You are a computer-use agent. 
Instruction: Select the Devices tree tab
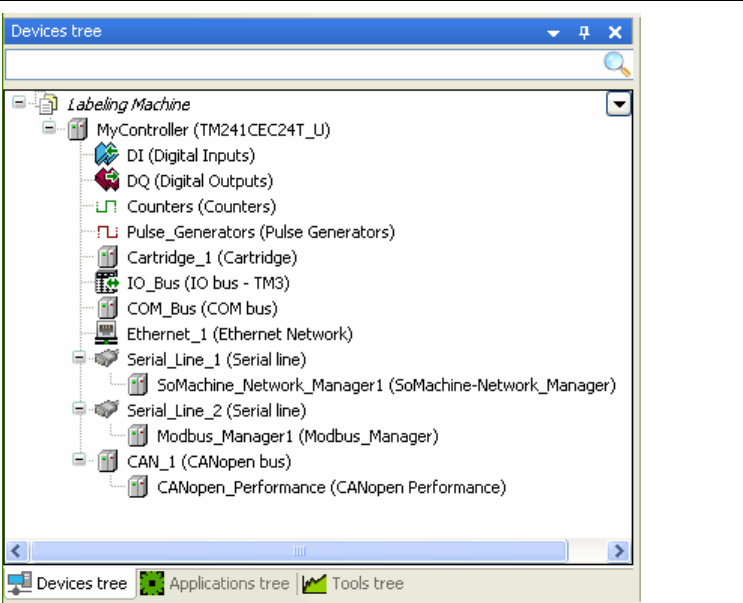[x=69, y=583]
